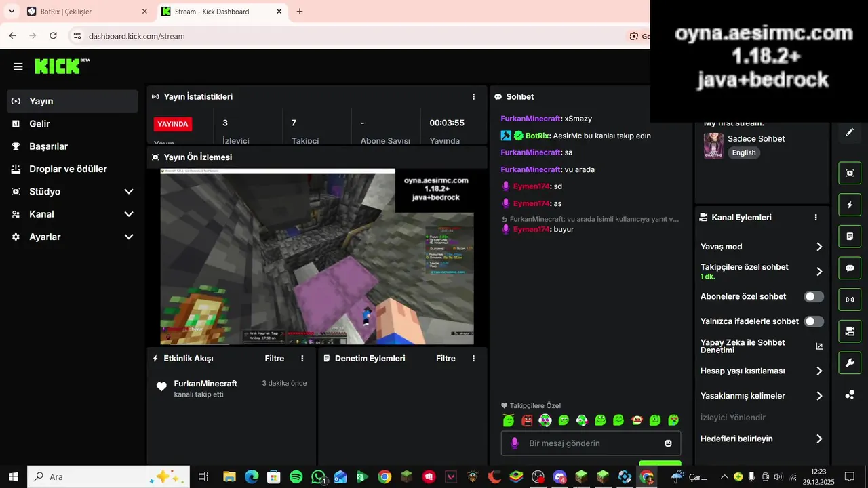The height and width of the screenshot is (488, 868).
Task: Click the chat message input field
Action: coord(591,443)
